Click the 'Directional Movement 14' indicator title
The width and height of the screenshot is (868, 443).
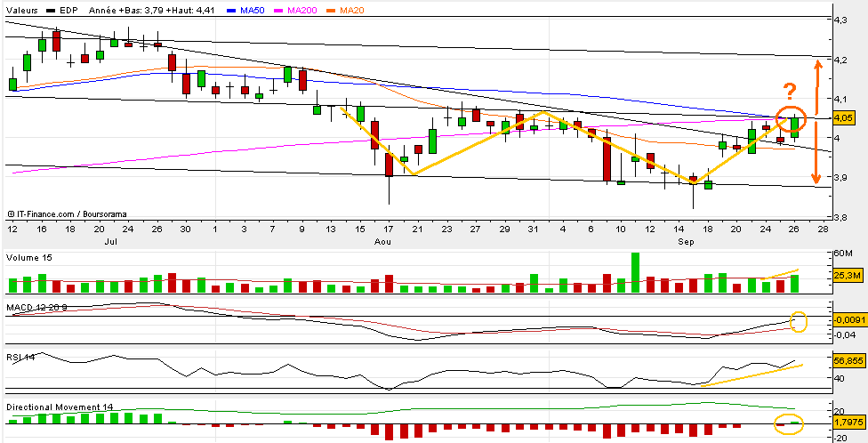click(60, 407)
